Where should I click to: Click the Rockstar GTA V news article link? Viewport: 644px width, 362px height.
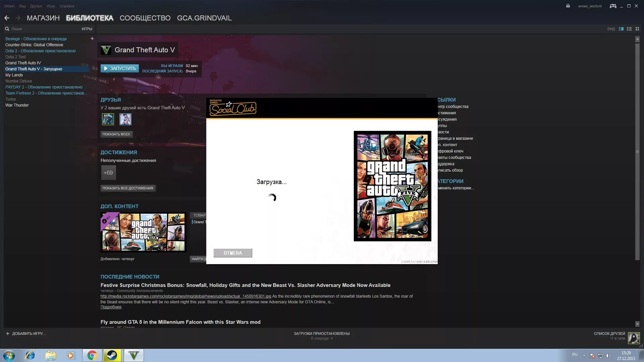(186, 296)
